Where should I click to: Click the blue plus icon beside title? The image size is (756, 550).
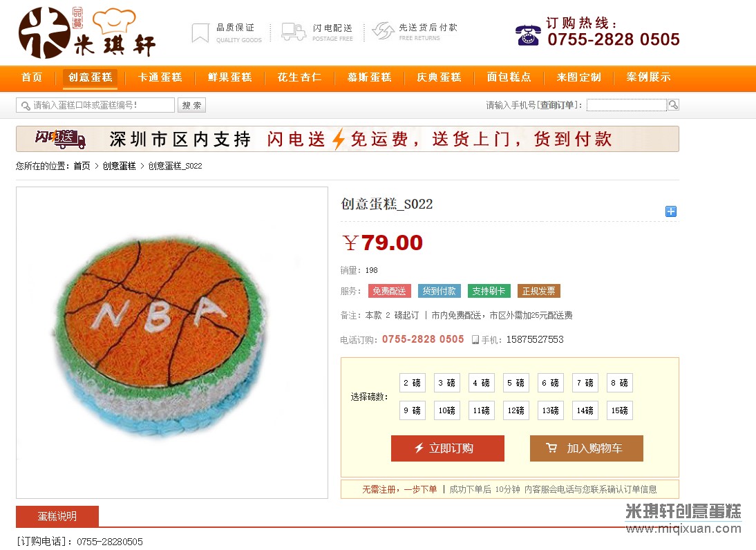point(671,211)
